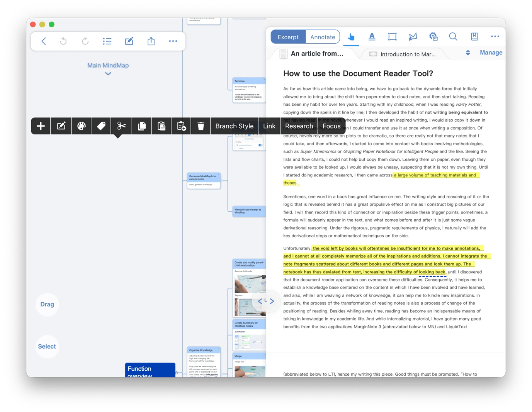532x412 pixels.
Task: Click the up-down document switcher arrows
Action: (x=468, y=53)
